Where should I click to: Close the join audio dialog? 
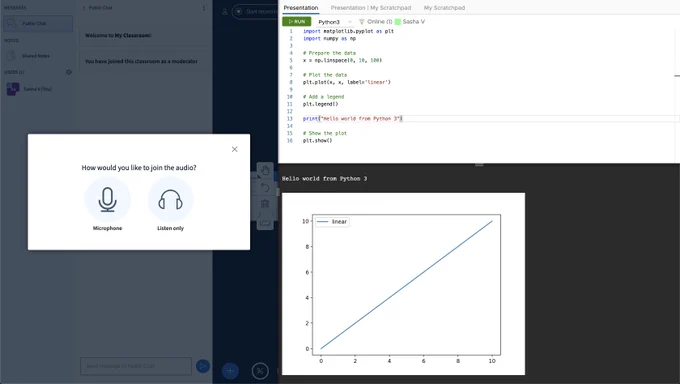[235, 149]
